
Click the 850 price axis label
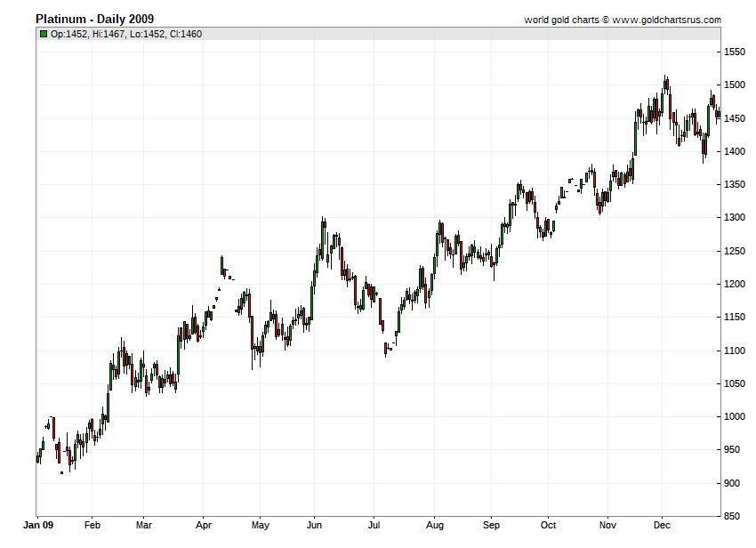(x=732, y=516)
